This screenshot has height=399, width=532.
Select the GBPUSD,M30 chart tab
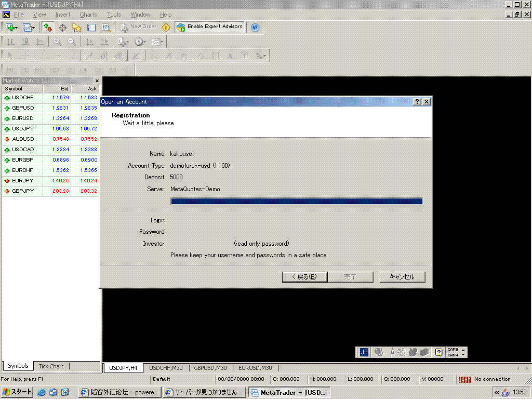210,368
